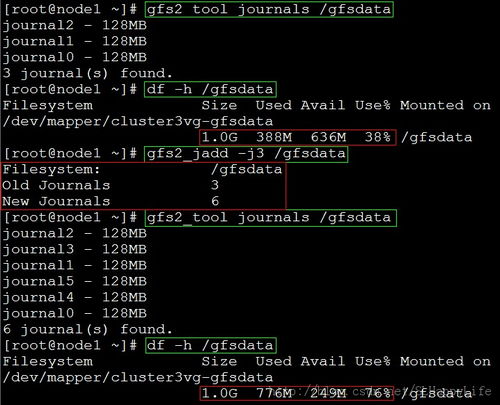Click the 76% usage value
This screenshot has width=500, height=405.
coord(377,393)
